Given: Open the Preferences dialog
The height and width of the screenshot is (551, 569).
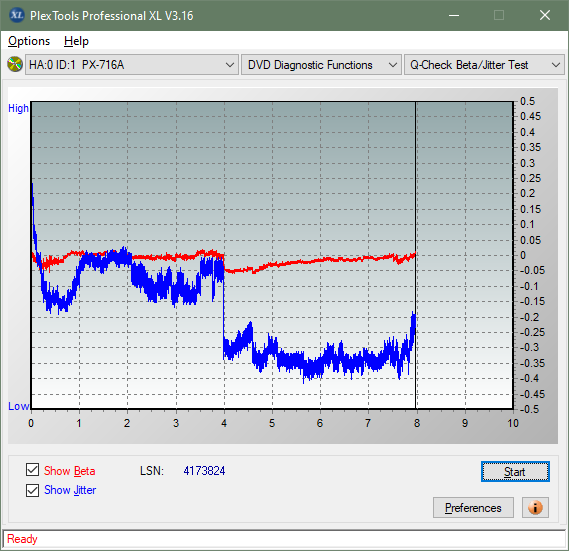Looking at the screenshot, I should pos(473,507).
